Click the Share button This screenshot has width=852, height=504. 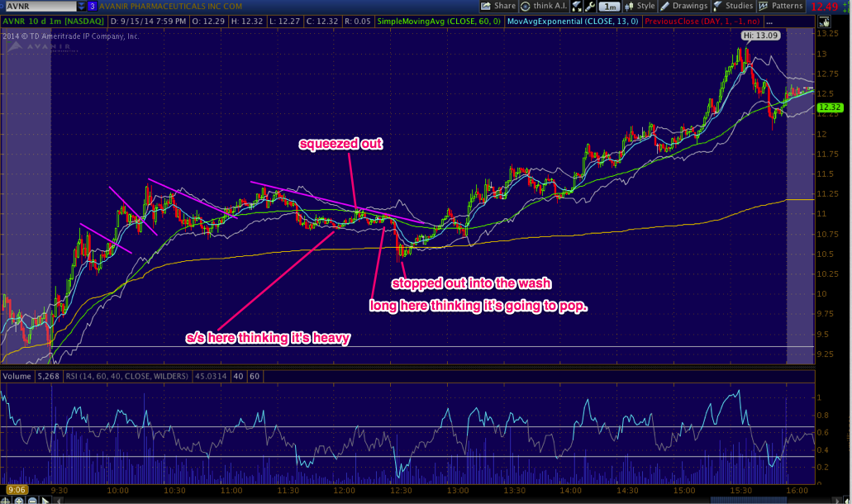click(499, 6)
